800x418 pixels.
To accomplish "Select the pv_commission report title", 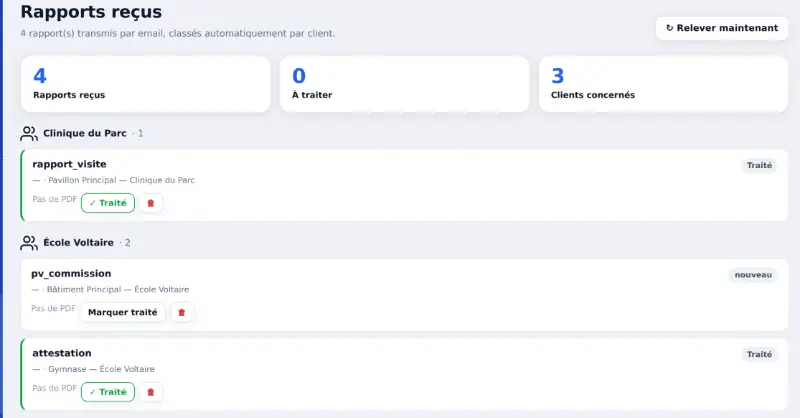I will 71,274.
